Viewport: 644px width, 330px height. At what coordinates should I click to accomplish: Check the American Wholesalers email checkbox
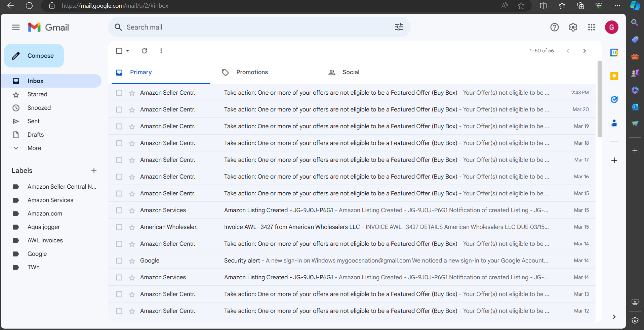tap(119, 227)
